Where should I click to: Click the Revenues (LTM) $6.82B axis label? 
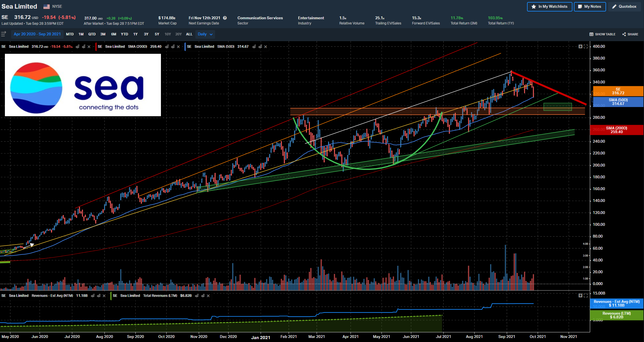pyautogui.click(x=617, y=315)
